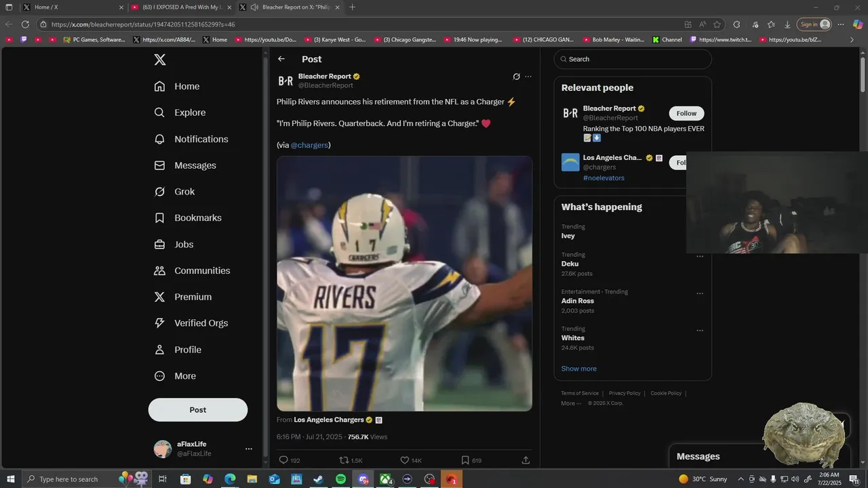Expand the More menu in sidebar
This screenshot has height=488, width=868.
175,376
